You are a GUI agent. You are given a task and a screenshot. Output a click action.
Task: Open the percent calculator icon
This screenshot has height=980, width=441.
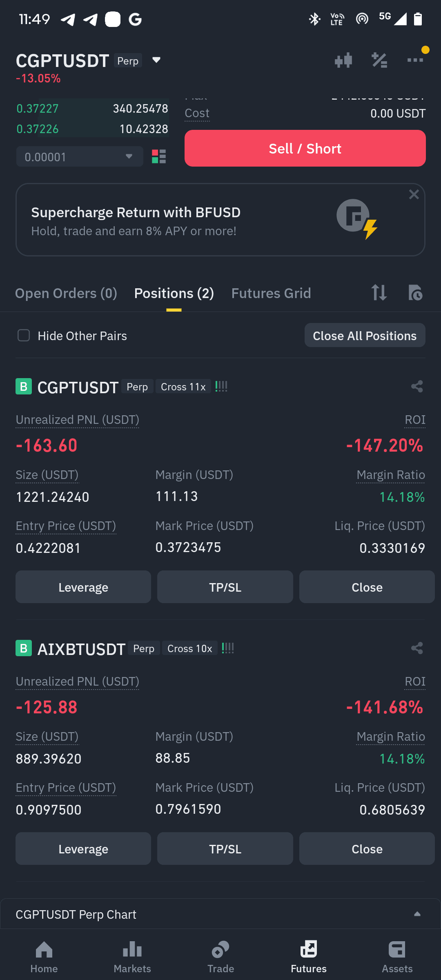(379, 60)
